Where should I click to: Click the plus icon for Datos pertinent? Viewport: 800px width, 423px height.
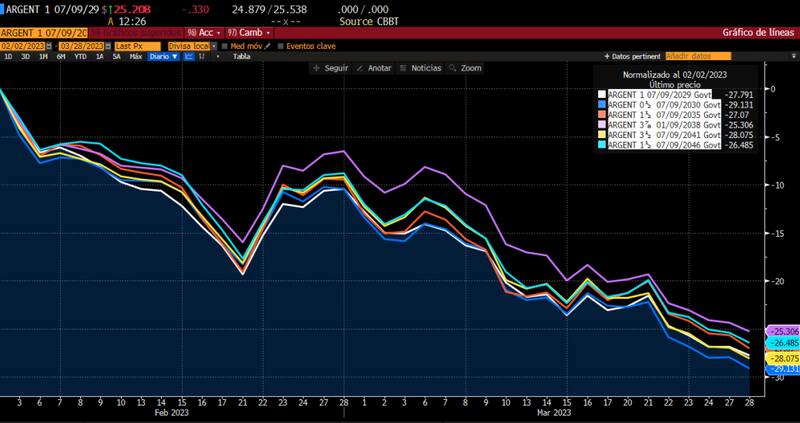(x=606, y=57)
